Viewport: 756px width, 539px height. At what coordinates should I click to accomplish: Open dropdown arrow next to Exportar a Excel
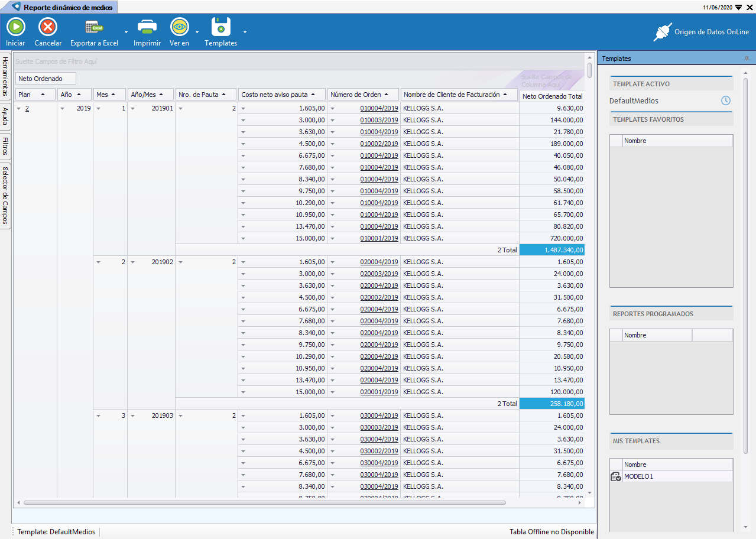pos(126,32)
